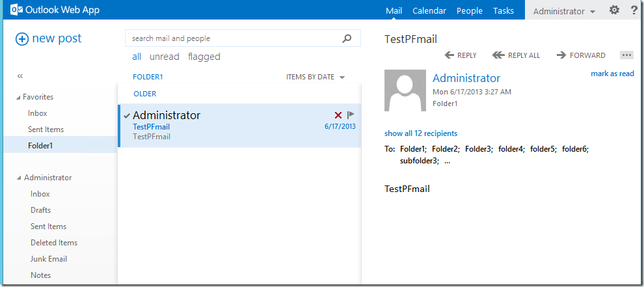
Task: Show only unread messages filter
Action: pos(165,57)
